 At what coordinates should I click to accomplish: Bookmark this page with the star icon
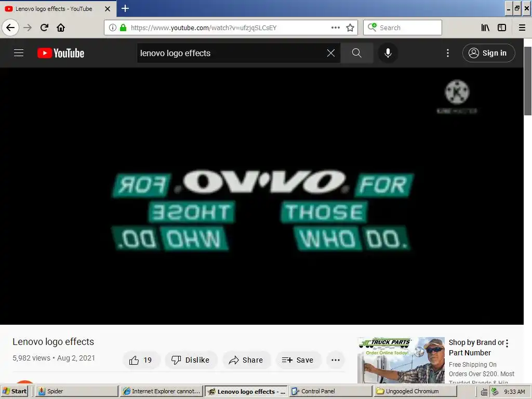click(x=350, y=28)
